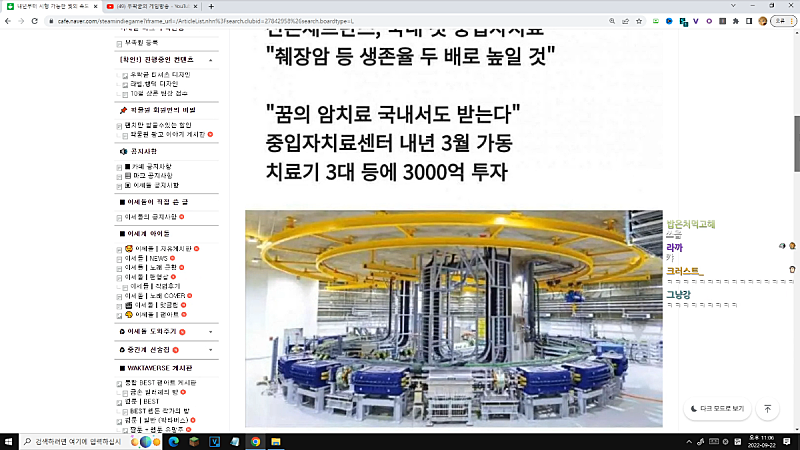The width and height of the screenshot is (800, 450).
Task: Share this page via address bar icon
Action: pyautogui.click(x=626, y=21)
